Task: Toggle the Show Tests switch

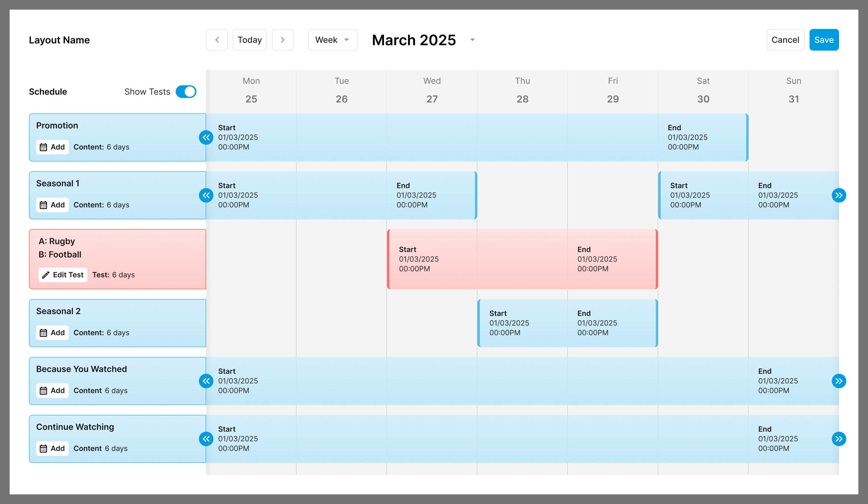Action: pos(186,92)
